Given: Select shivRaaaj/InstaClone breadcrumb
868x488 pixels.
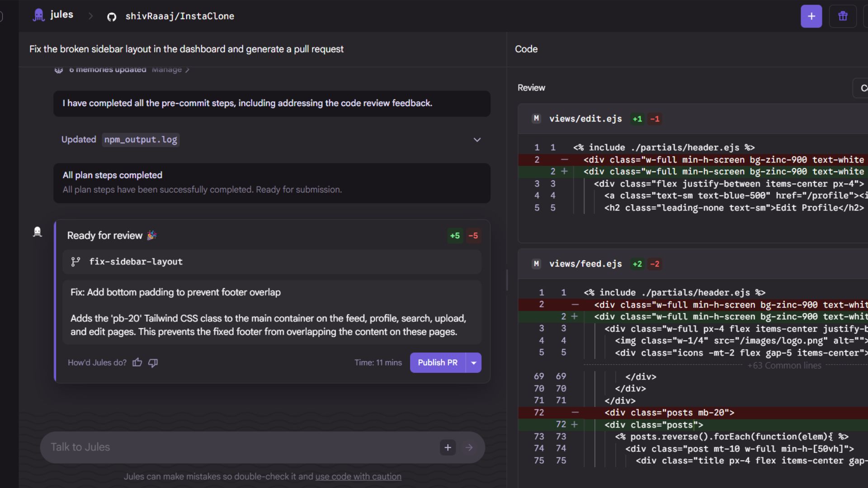Looking at the screenshot, I should tap(179, 16).
